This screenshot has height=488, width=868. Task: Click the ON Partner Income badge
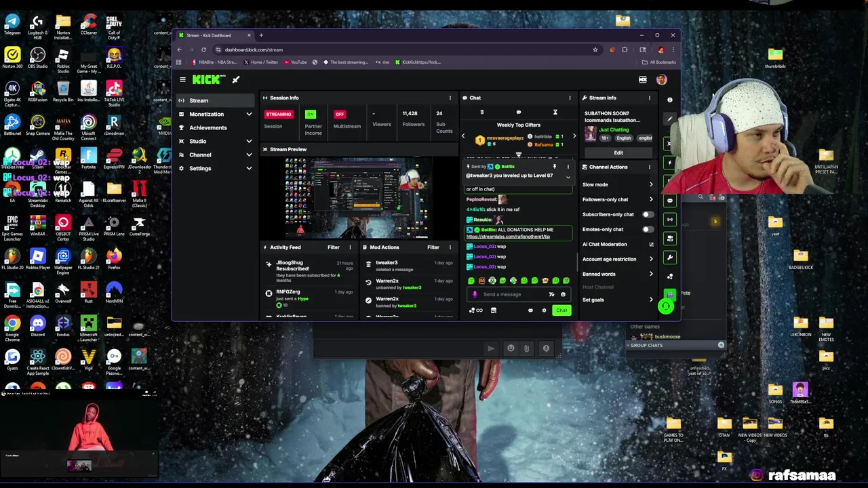coord(311,115)
